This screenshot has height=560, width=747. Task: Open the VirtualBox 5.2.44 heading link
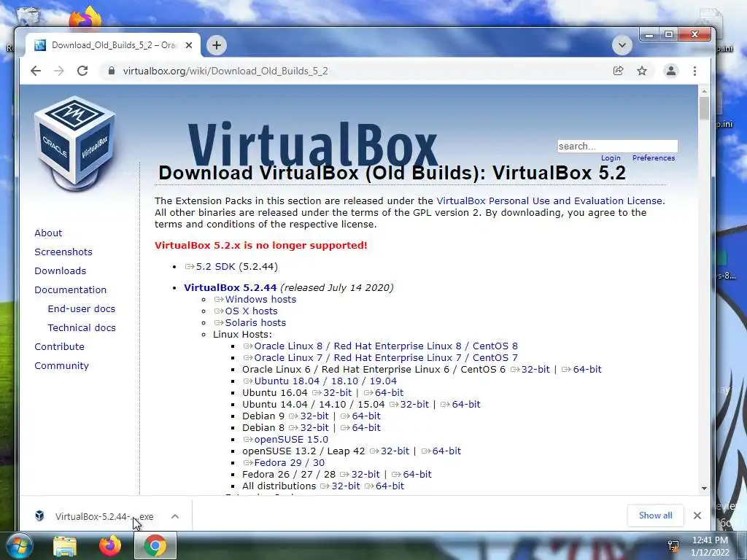click(x=230, y=287)
